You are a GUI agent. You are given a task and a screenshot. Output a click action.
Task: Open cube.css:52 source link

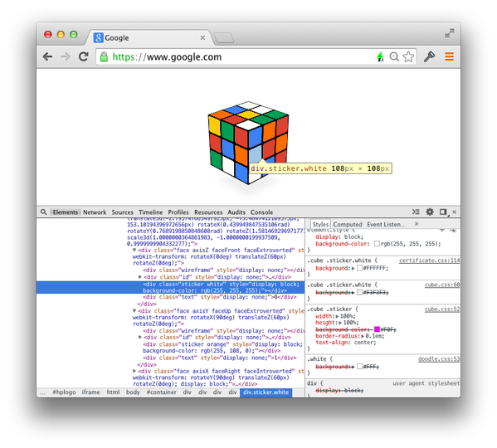coord(442,309)
